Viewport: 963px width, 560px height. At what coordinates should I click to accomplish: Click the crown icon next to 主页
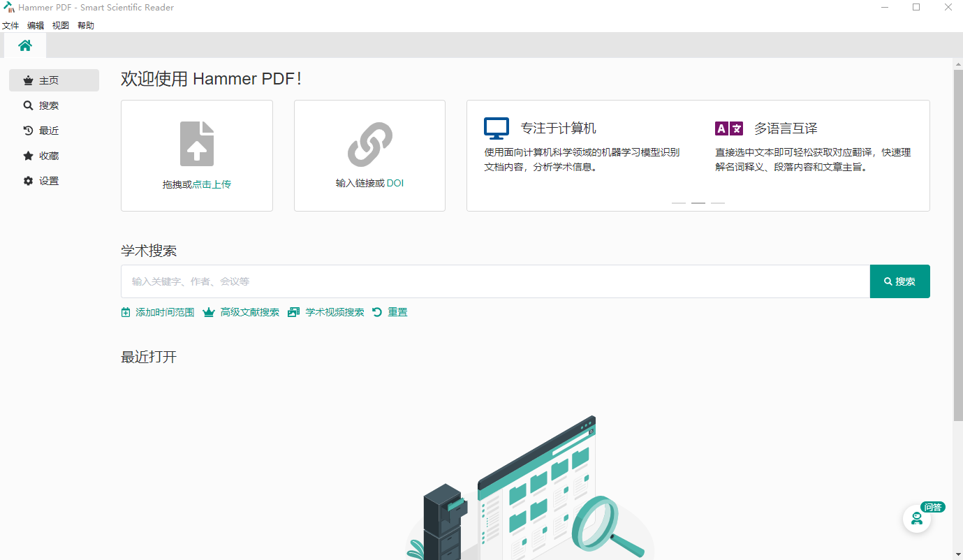[x=28, y=80]
